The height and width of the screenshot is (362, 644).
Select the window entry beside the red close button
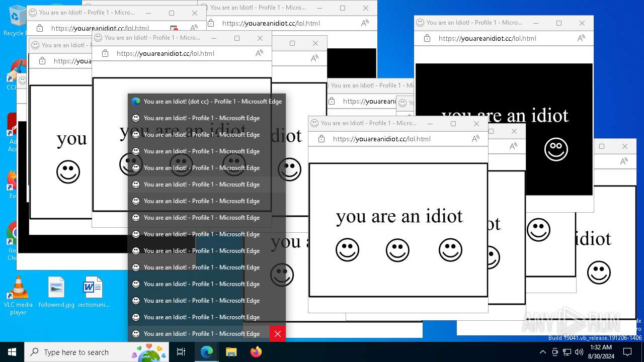(199, 334)
